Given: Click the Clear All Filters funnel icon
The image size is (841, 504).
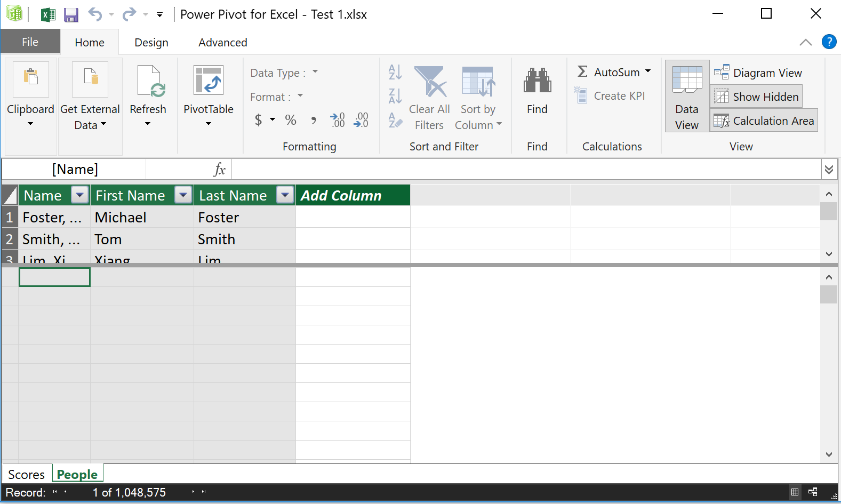Looking at the screenshot, I should pyautogui.click(x=430, y=82).
